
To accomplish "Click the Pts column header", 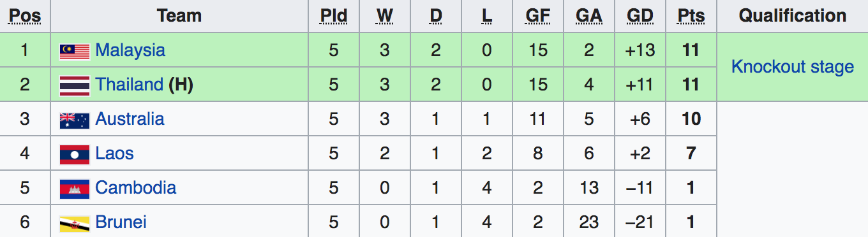I will click(x=691, y=16).
